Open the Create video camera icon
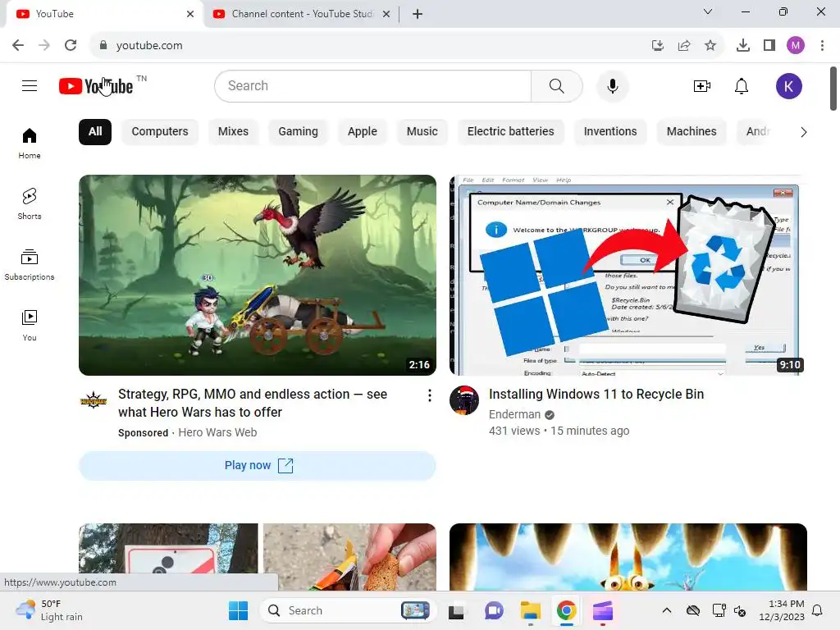Viewport: 840px width, 630px height. [702, 85]
